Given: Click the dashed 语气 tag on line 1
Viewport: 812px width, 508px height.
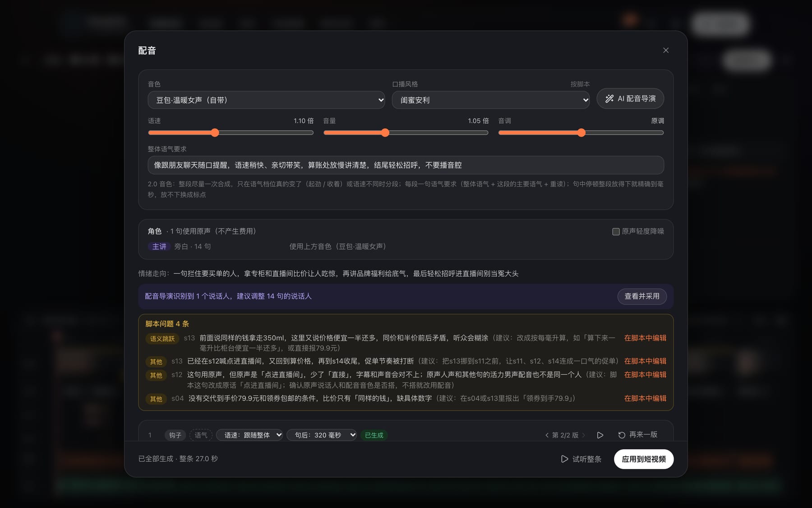Looking at the screenshot, I should pos(201,435).
